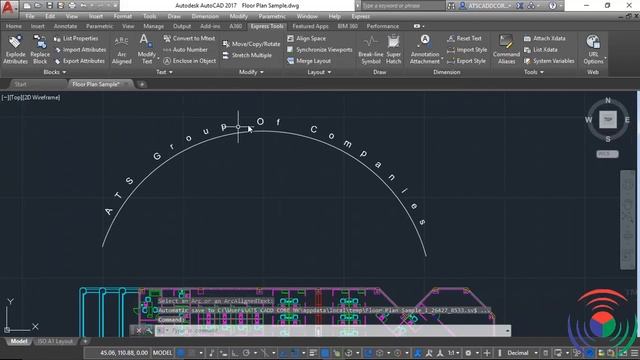The image size is (640, 360).
Task: Click the Modify Text tool
Action: pos(146,50)
